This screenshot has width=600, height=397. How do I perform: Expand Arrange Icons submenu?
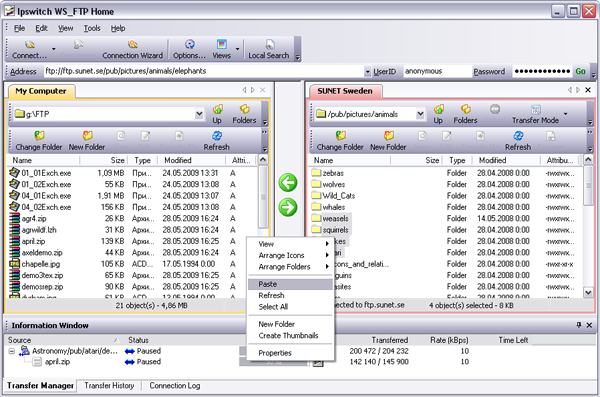[290, 255]
